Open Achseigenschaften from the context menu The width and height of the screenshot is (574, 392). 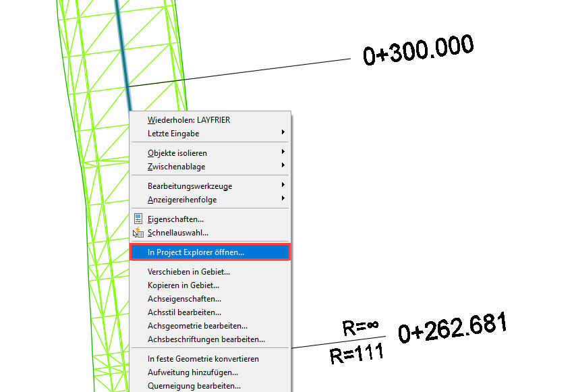pos(184,299)
